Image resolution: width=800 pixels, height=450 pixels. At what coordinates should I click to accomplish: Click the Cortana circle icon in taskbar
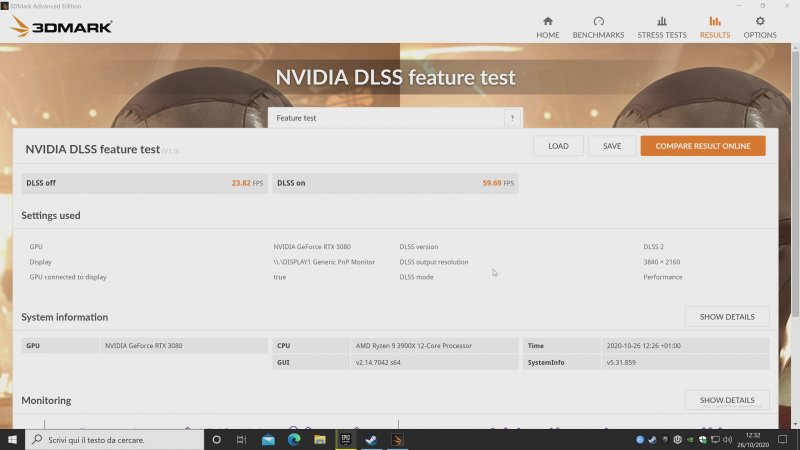pos(216,439)
